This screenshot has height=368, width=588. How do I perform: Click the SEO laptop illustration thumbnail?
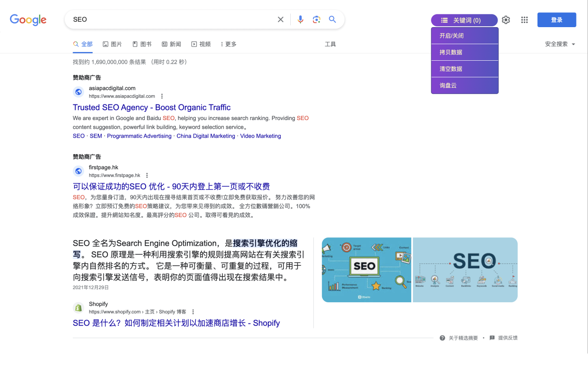[x=366, y=270]
